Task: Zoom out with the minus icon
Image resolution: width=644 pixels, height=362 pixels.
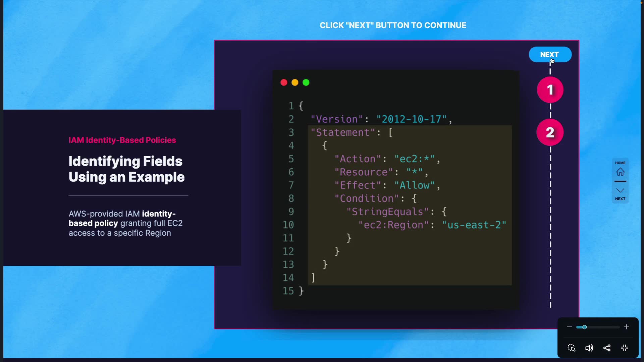Action: point(569,327)
